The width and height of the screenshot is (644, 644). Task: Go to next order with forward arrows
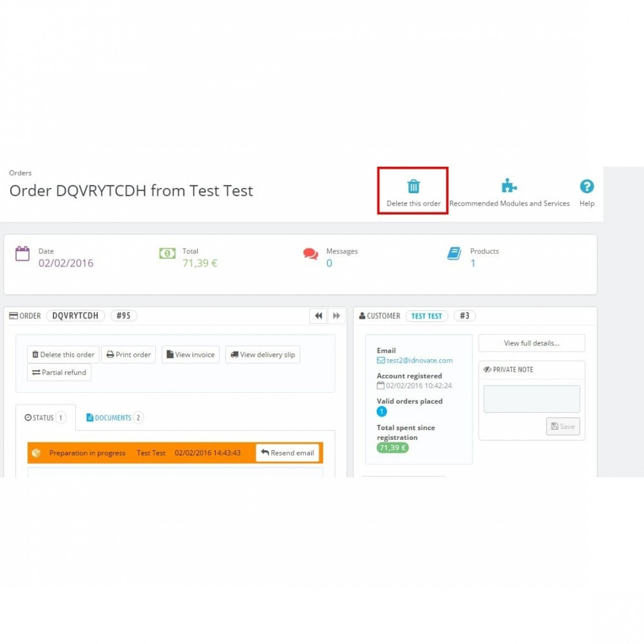click(x=336, y=316)
